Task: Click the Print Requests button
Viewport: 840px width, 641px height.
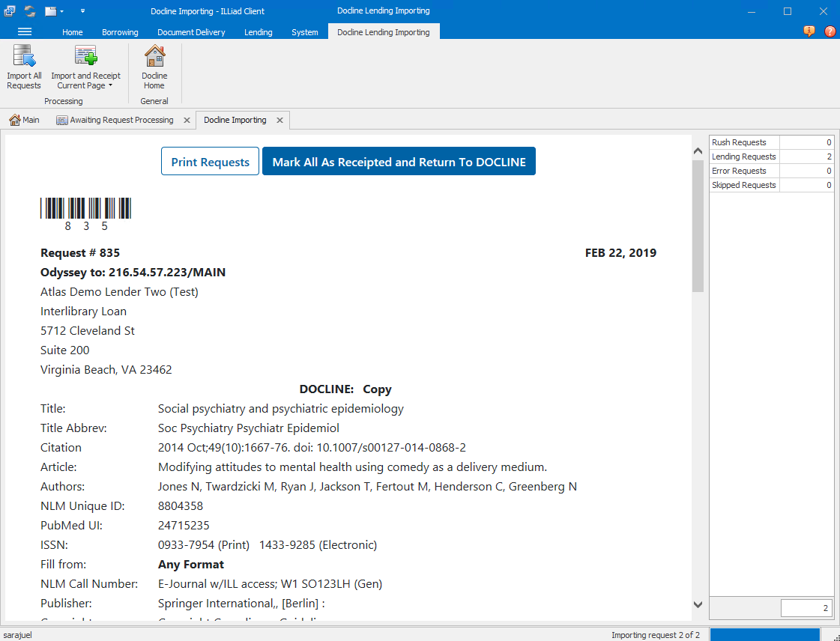Action: 210,160
